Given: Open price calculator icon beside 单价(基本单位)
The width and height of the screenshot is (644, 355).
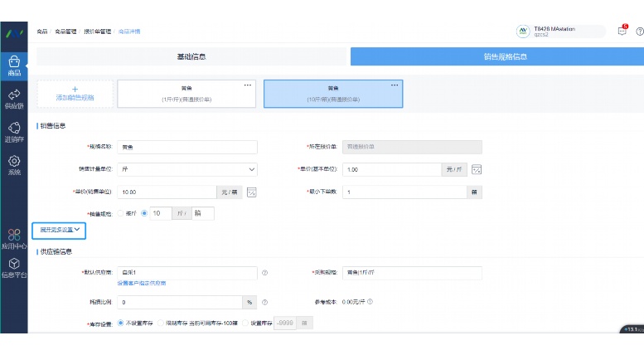Looking at the screenshot, I should [477, 169].
